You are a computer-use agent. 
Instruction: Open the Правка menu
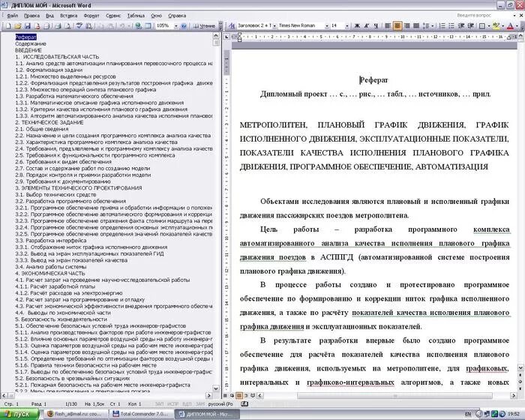(x=31, y=16)
